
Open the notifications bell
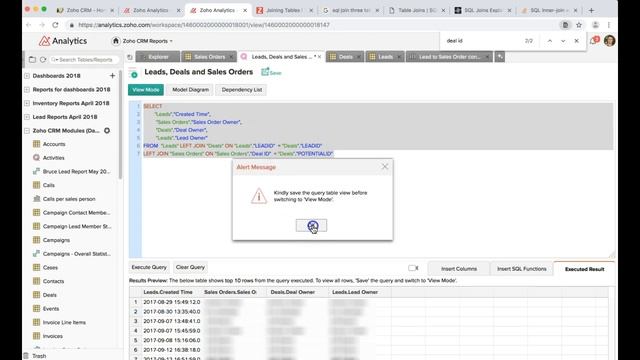[594, 40]
